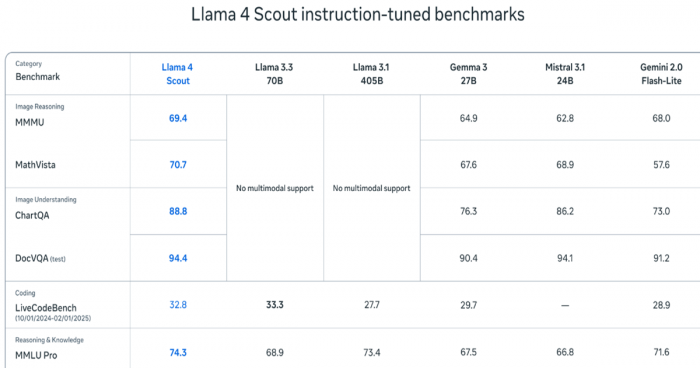The height and width of the screenshot is (368, 700).
Task: Click the Llama 3.1 'No multimodal support' cell
Action: click(x=371, y=188)
